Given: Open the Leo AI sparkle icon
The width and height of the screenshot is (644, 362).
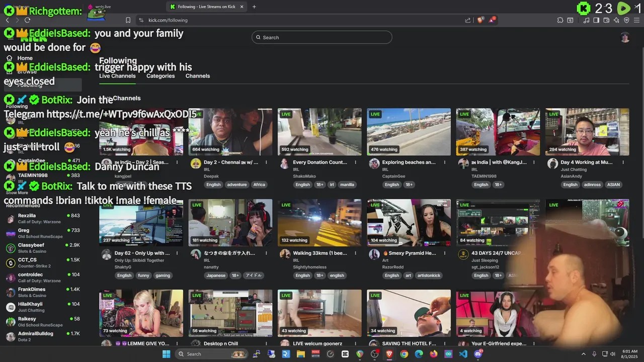Looking at the screenshot, I should coord(616,20).
